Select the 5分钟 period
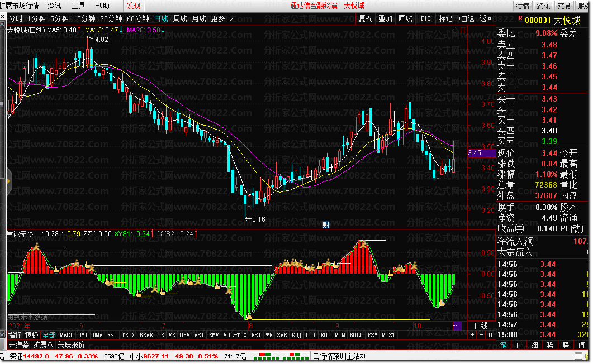This screenshot has height=364, width=593. tap(59, 18)
